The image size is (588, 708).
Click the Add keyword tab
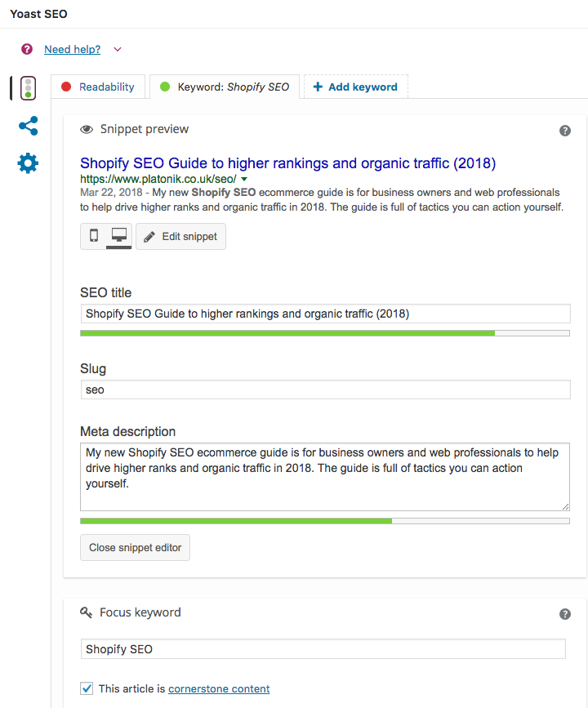(355, 87)
